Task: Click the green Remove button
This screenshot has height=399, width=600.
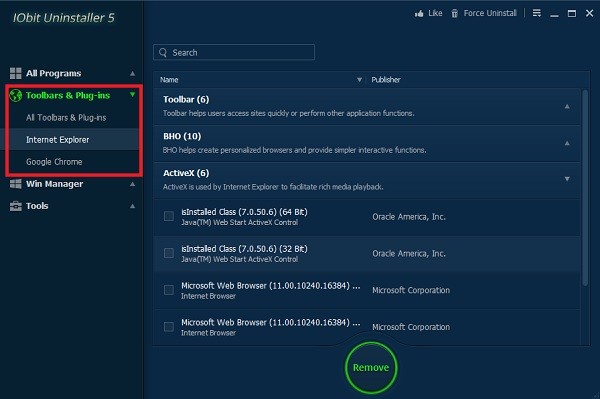Action: [x=371, y=368]
